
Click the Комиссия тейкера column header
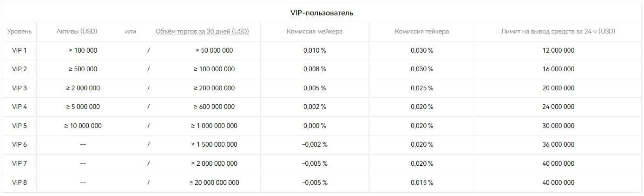422,32
